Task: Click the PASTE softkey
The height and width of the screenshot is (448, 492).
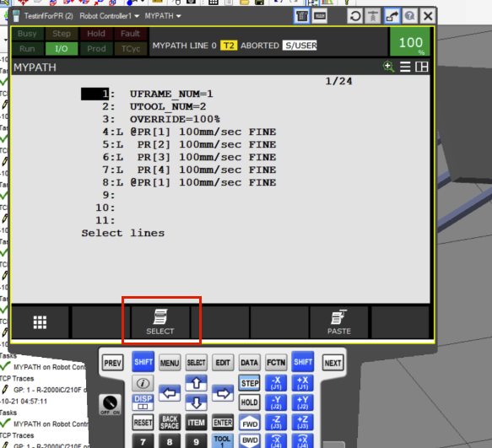Action: 339,322
